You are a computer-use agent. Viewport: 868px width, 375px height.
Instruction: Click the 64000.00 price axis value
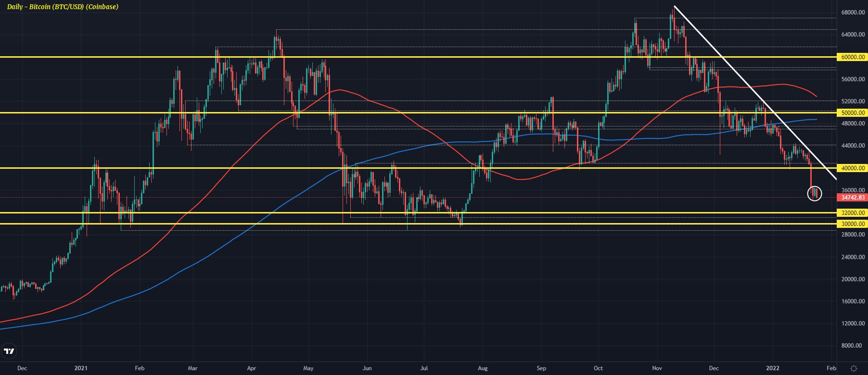(x=853, y=35)
